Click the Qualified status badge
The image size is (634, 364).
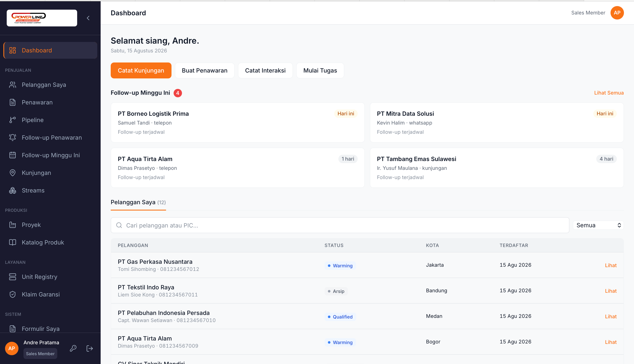pyautogui.click(x=340, y=317)
